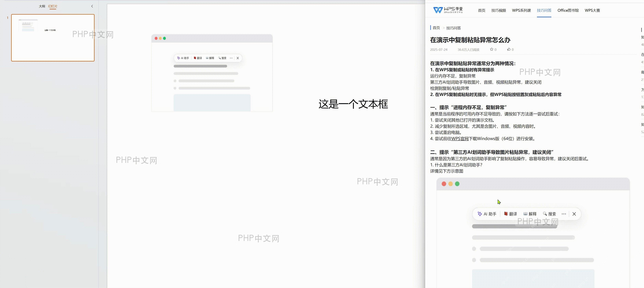This screenshot has height=288, width=644.
Task: Switch to the 大纲 outline tab
Action: click(x=42, y=6)
